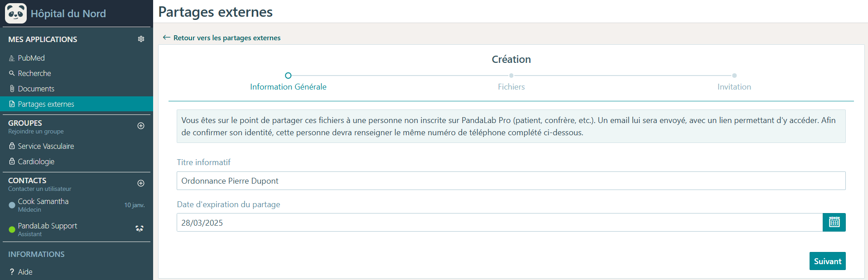
Task: Click the expiration date input field
Action: (x=500, y=223)
